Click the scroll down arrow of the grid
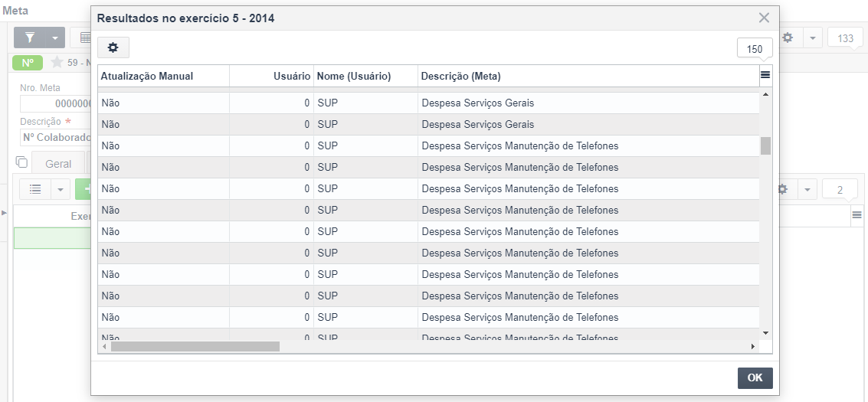The height and width of the screenshot is (402, 868). [765, 333]
